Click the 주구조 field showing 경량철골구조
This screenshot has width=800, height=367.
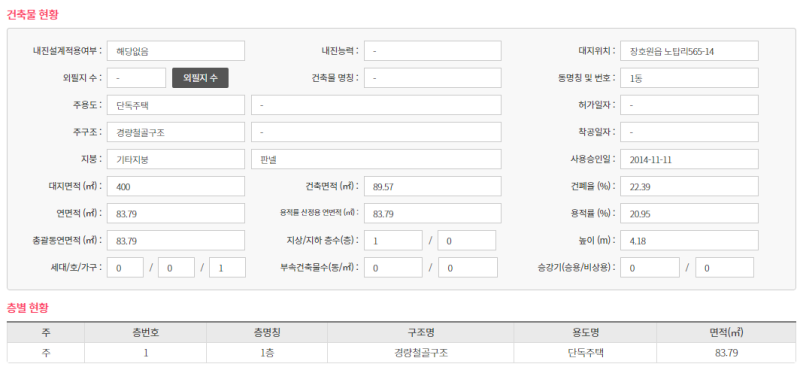(x=176, y=132)
